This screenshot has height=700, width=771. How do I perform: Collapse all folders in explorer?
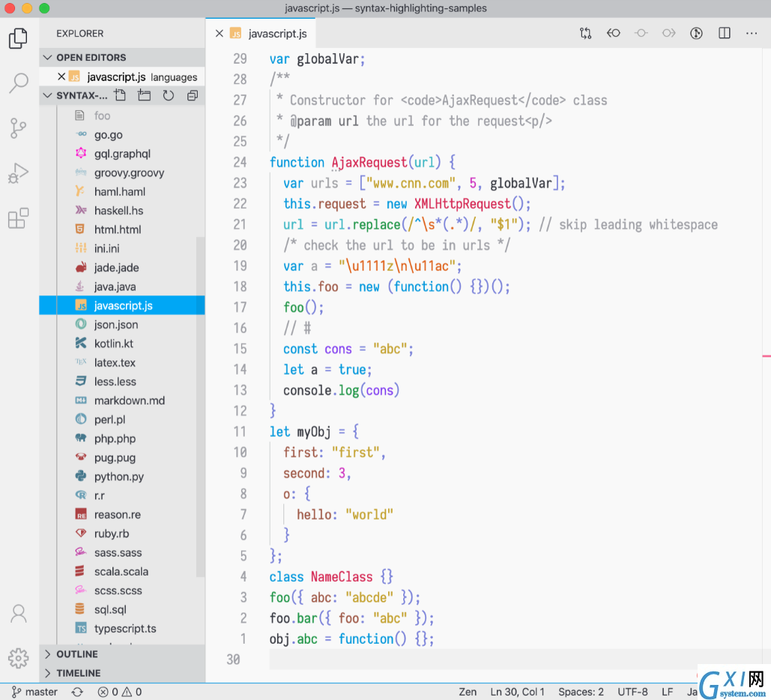point(193,95)
